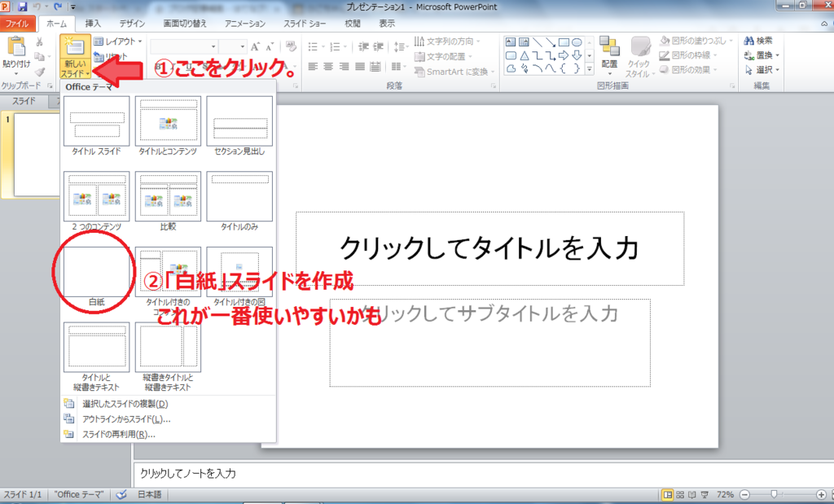This screenshot has width=834, height=504.
Task: Move the zoom slider handle
Action: [x=774, y=495]
